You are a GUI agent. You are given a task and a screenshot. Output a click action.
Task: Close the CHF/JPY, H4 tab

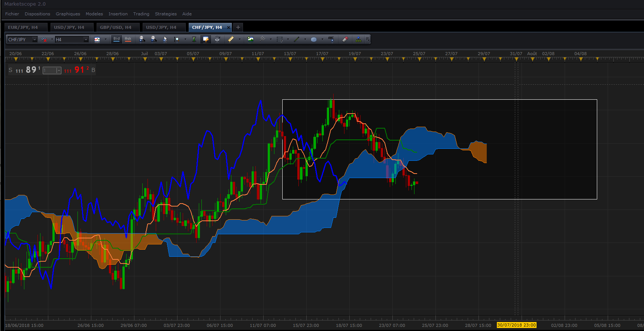pos(228,27)
